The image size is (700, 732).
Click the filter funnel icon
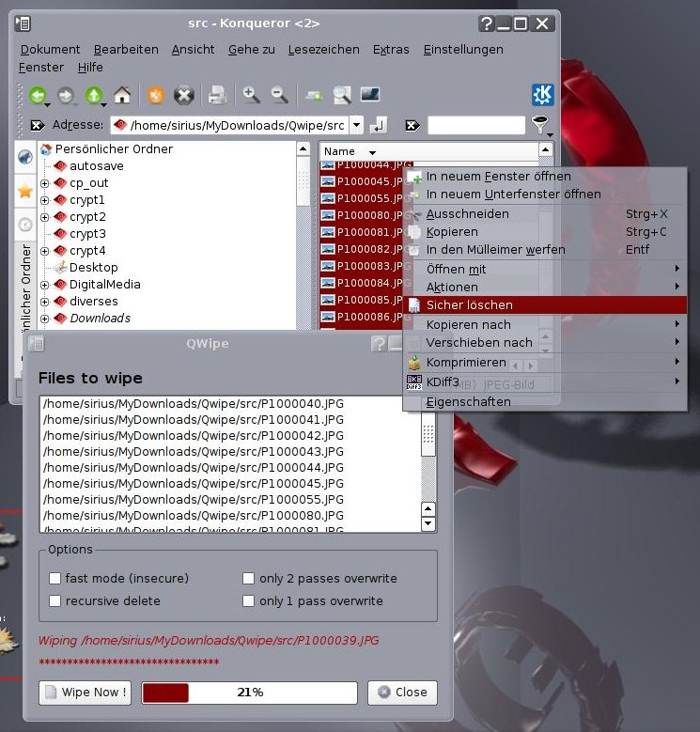[x=540, y=125]
